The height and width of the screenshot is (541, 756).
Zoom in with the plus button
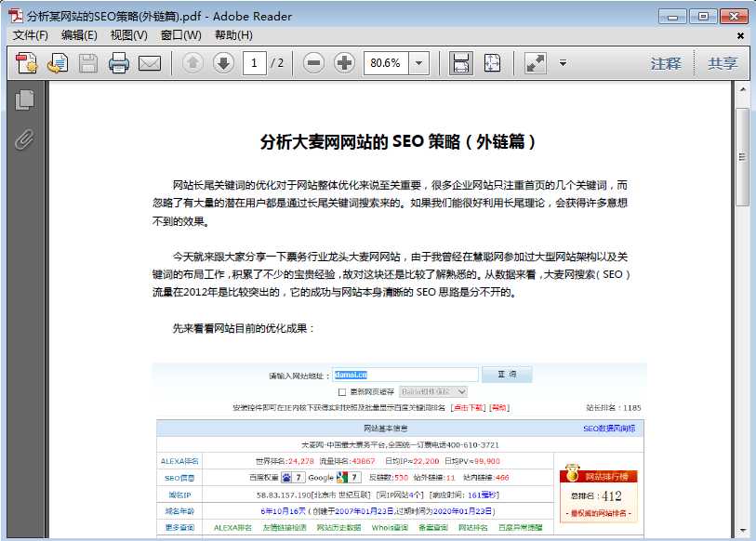[x=344, y=63]
